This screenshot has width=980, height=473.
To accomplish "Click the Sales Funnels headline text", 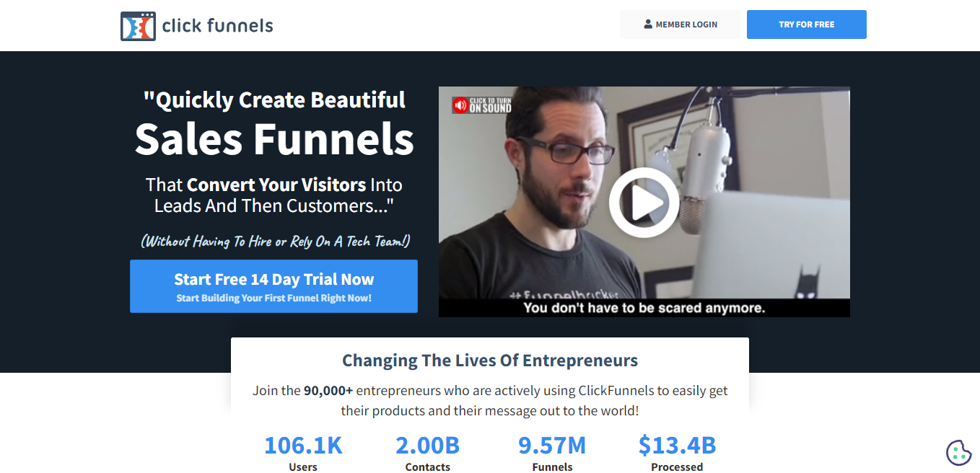I will click(x=274, y=138).
